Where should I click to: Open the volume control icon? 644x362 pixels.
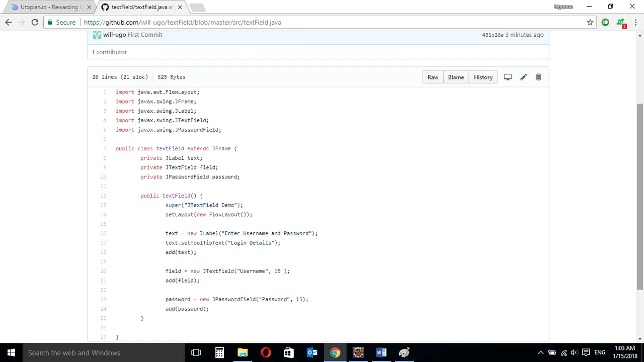click(574, 352)
